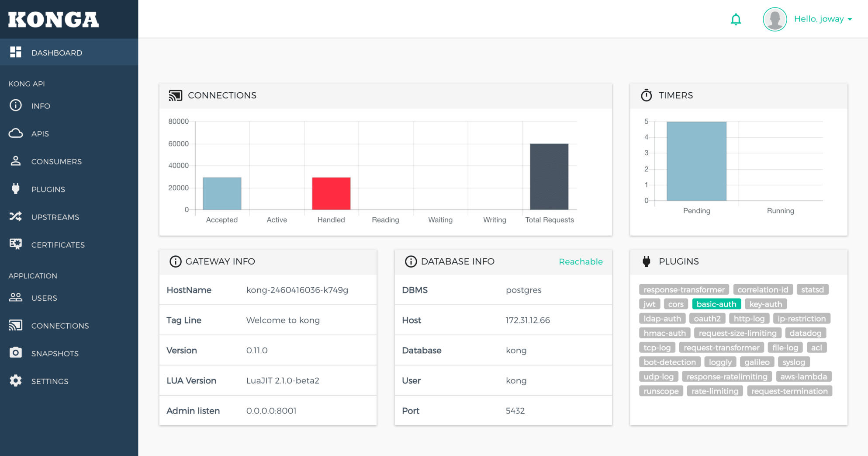The height and width of the screenshot is (456, 868).
Task: Click the Snapshots camera icon
Action: coord(16,353)
